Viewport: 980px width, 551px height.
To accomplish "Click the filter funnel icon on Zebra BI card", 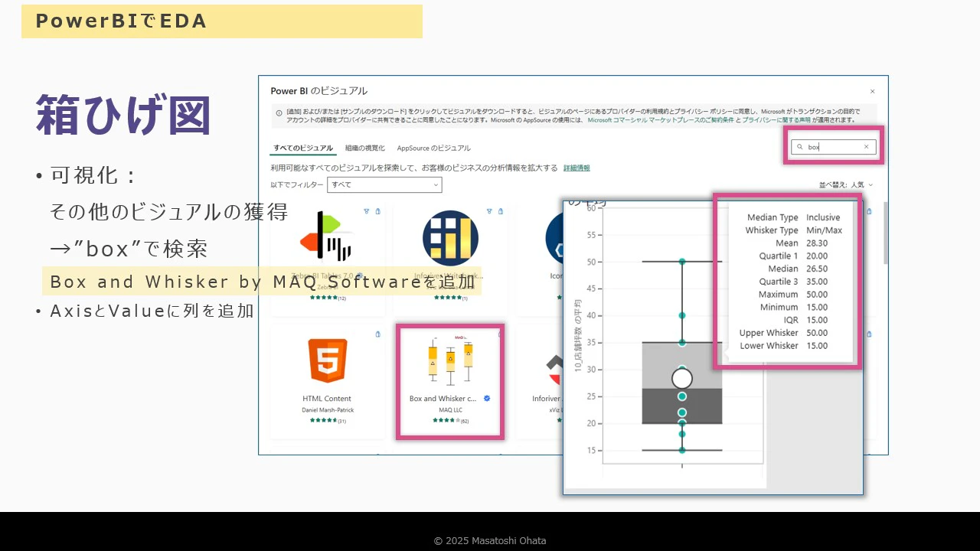I will (x=367, y=211).
